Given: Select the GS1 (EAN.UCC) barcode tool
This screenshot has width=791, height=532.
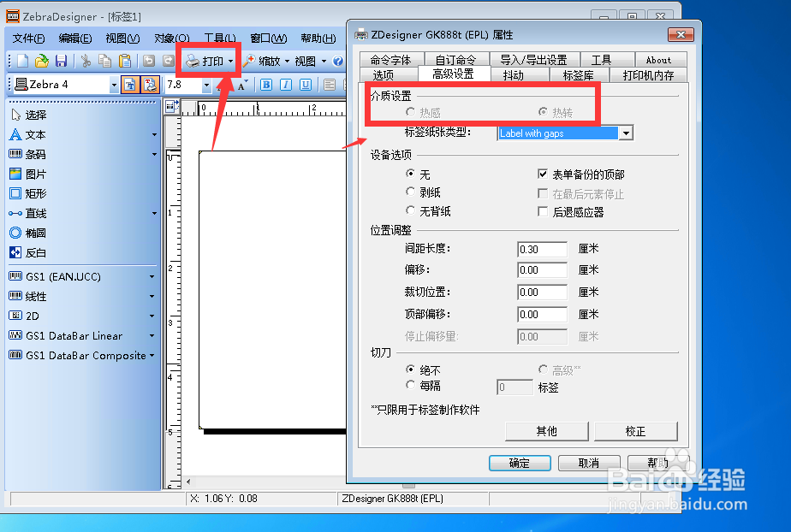Looking at the screenshot, I should [x=55, y=276].
